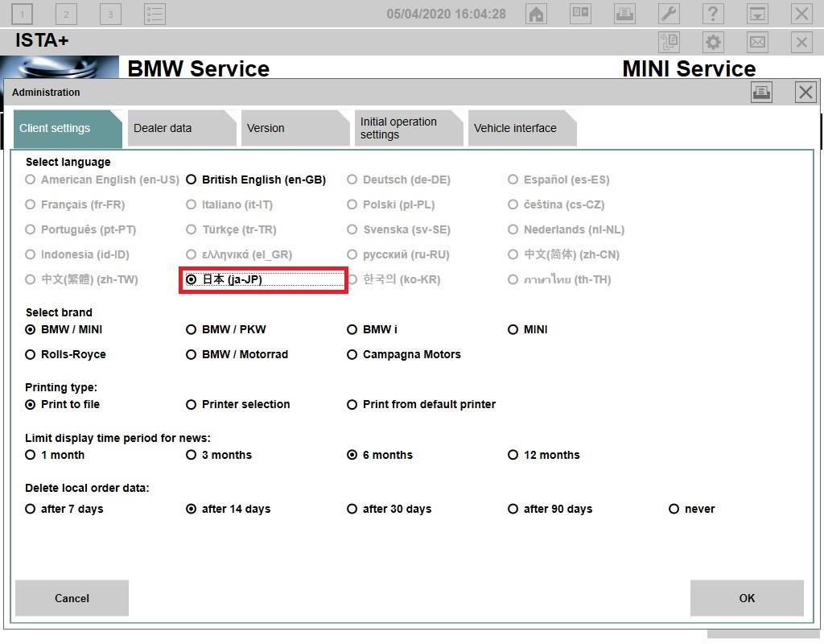Close the Administration dialog

[805, 93]
